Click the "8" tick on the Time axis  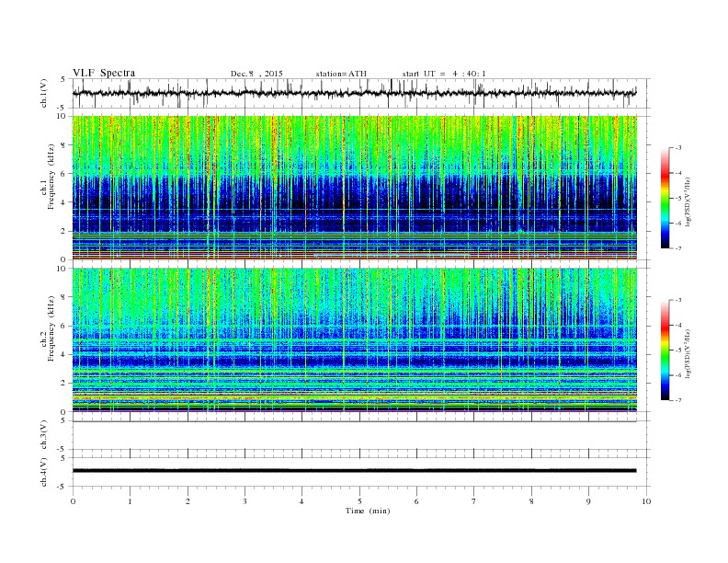tap(531, 501)
